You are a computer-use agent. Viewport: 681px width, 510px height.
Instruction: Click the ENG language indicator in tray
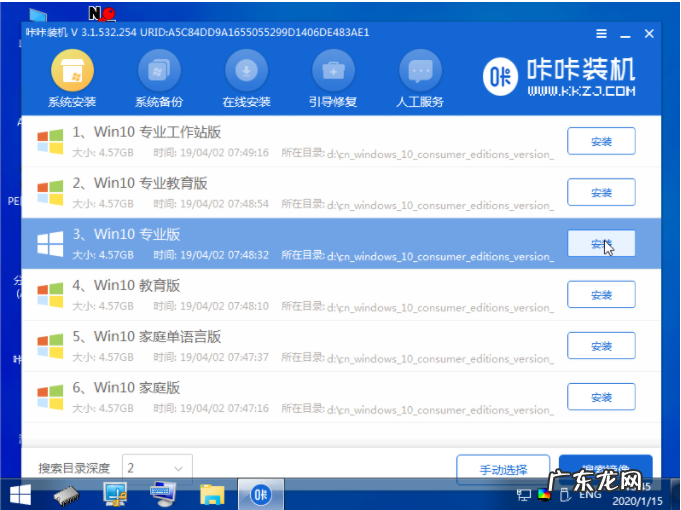(590, 495)
